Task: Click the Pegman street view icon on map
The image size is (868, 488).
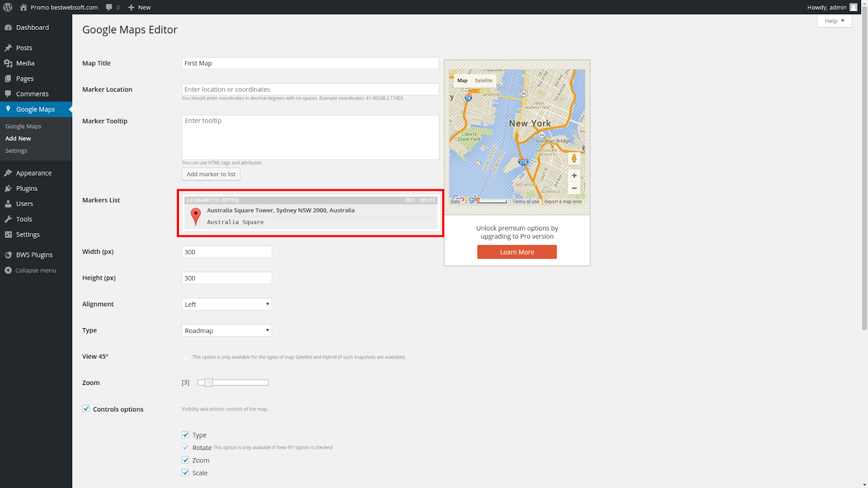Action: pyautogui.click(x=574, y=158)
